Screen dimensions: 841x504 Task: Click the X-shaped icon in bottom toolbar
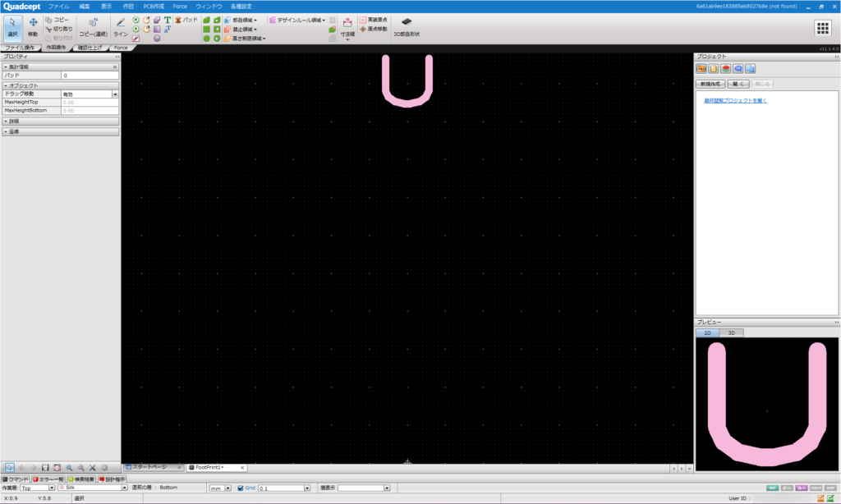click(92, 468)
